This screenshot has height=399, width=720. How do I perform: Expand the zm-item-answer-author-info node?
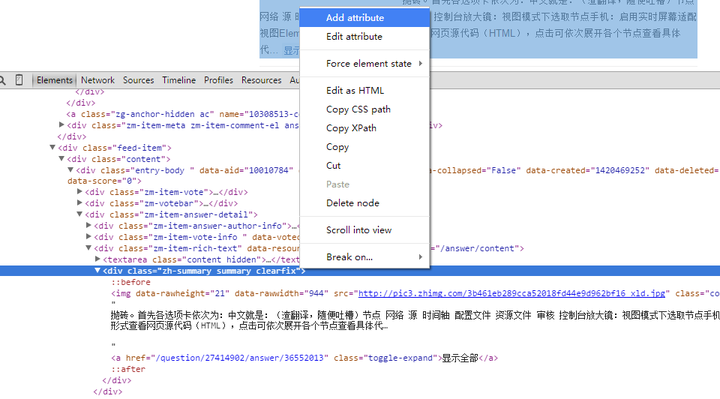(89, 225)
